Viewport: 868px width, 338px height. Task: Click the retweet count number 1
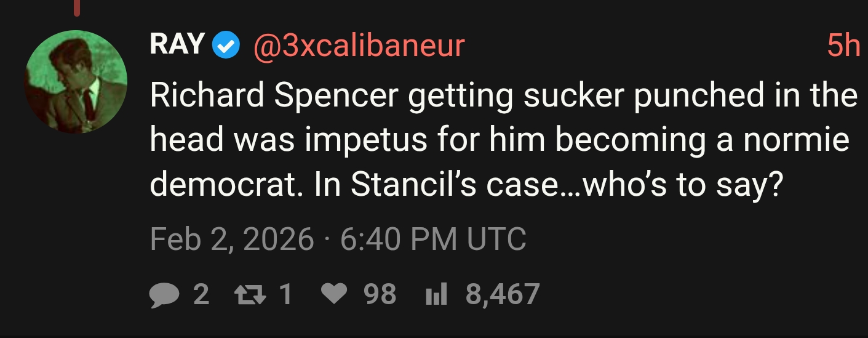[x=285, y=294]
